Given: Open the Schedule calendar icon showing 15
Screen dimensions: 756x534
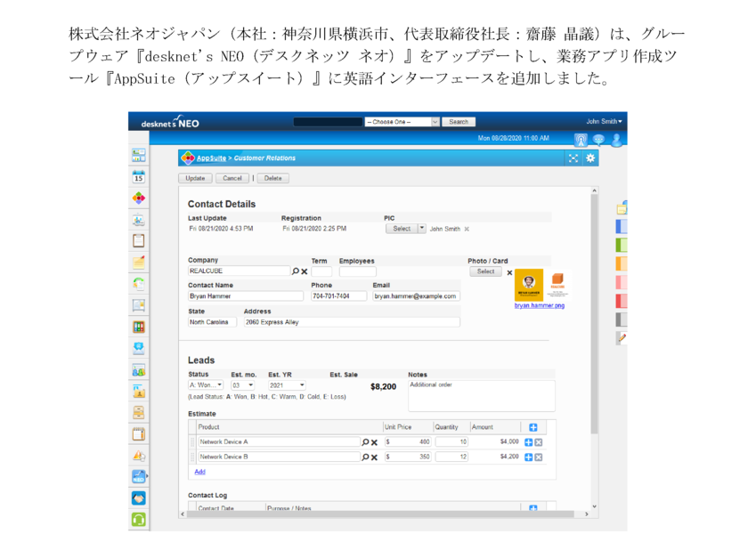Looking at the screenshot, I should (139, 177).
